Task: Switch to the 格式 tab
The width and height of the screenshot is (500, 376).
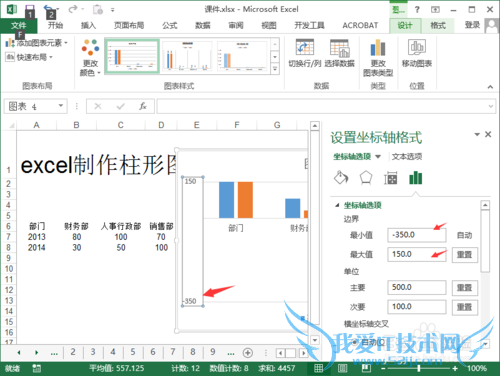Action: 438,25
